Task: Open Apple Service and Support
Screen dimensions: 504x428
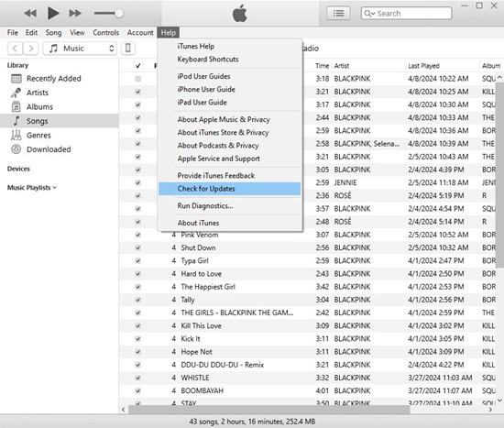Action: point(229,159)
